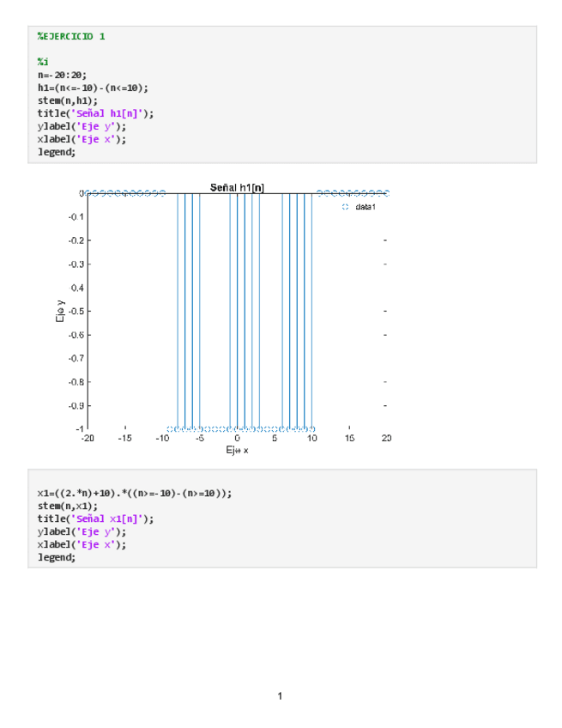Viewport: 562px width, 728px height.
Task: Click the %i comment in first code block
Action: pos(42,62)
